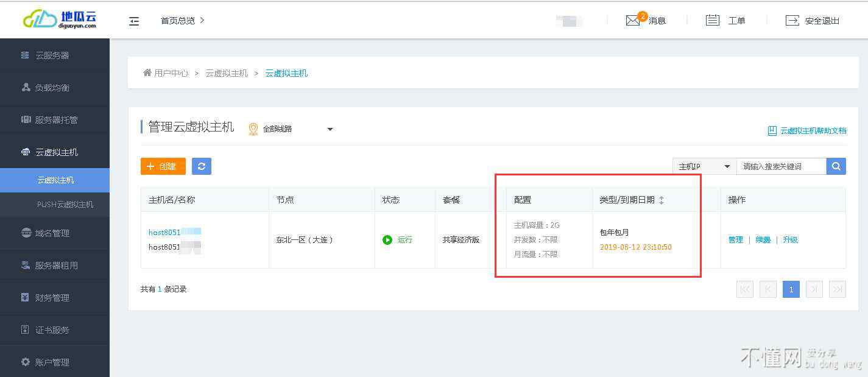868x377 pixels.
Task: Select PUSH云虚拟主机 submenu item
Action: (x=55, y=205)
